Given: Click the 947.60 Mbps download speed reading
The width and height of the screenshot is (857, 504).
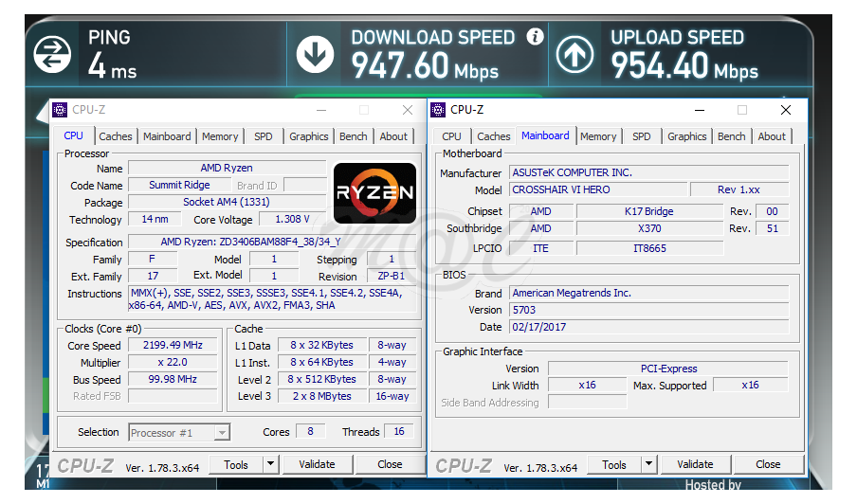Looking at the screenshot, I should tap(425, 65).
